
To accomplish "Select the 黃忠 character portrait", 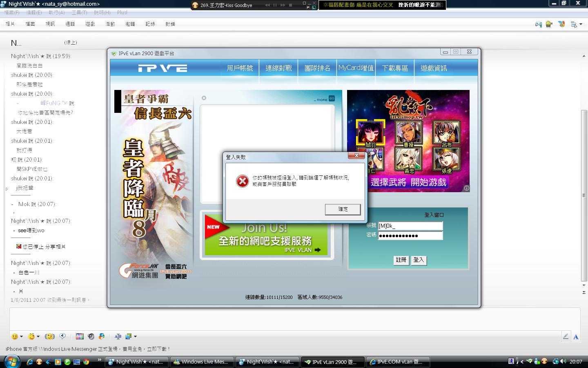I will (x=408, y=160).
